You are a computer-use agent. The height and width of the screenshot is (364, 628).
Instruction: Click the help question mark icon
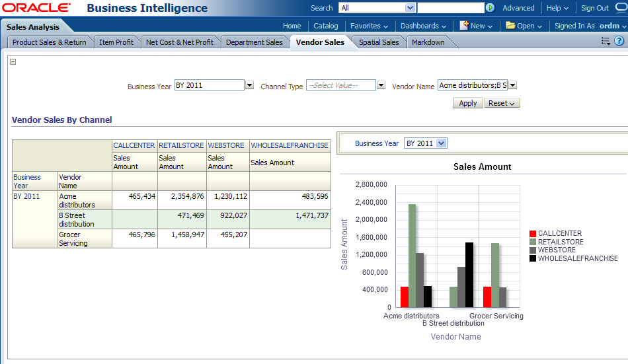[619, 41]
